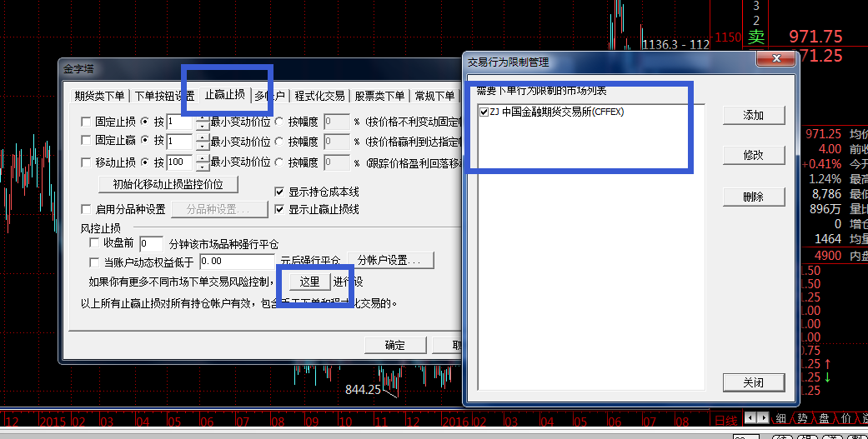
Task: Tick the 移动止损 checkbox
Action: [x=86, y=162]
